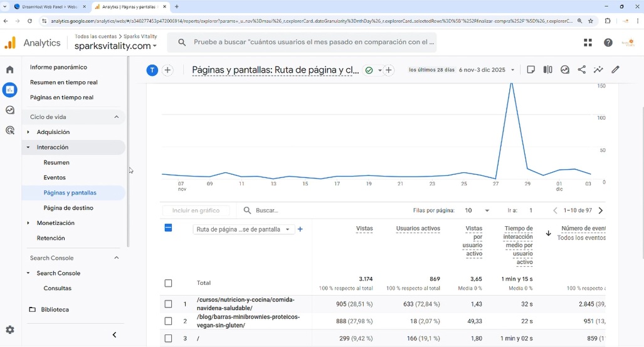Open the Admin settings gear
The width and height of the screenshot is (644, 347).
point(10,329)
